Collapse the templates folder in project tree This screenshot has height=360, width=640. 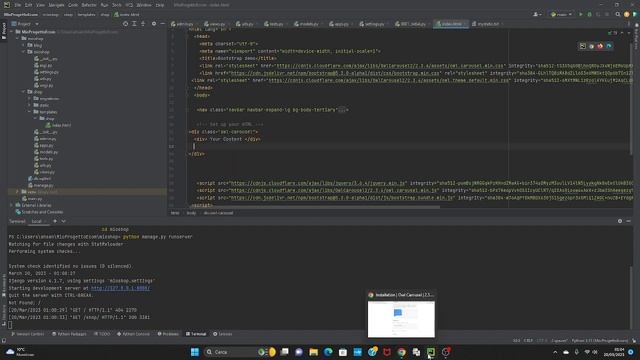point(30,112)
